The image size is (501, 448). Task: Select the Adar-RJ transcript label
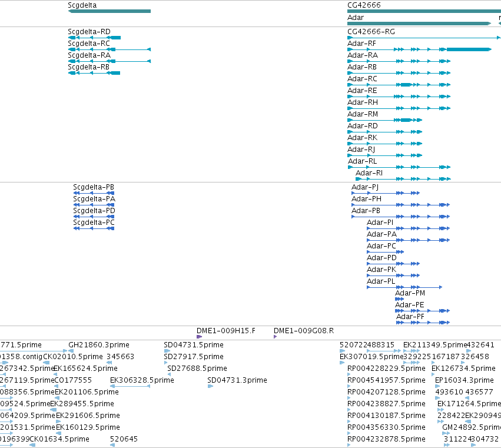(x=361, y=150)
